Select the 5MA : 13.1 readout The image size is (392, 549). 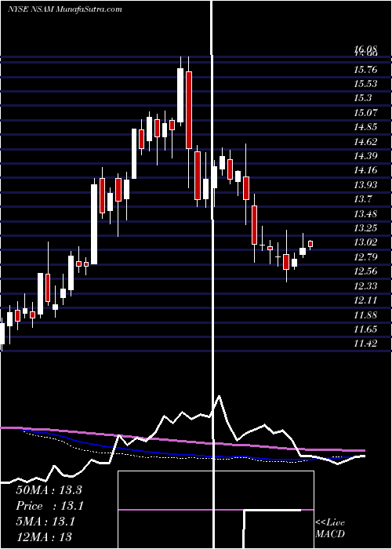tap(45, 522)
